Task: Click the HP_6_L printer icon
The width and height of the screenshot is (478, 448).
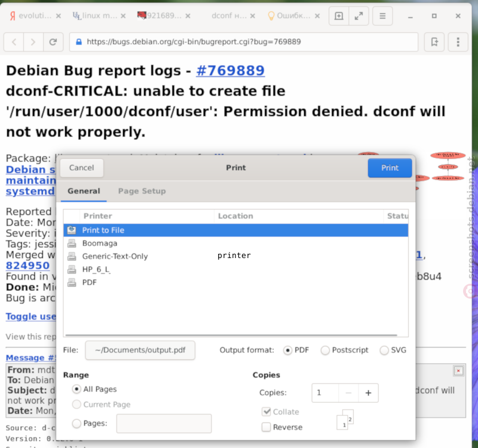Action: point(72,269)
